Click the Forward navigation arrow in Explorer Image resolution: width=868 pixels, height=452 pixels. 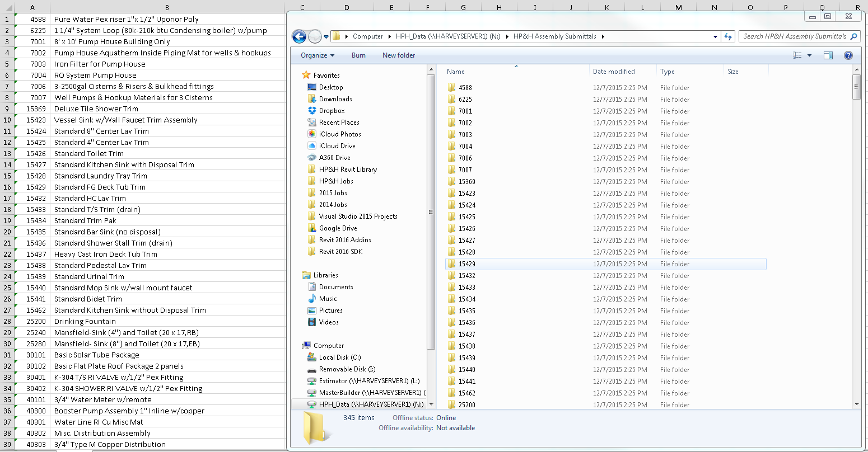click(315, 37)
